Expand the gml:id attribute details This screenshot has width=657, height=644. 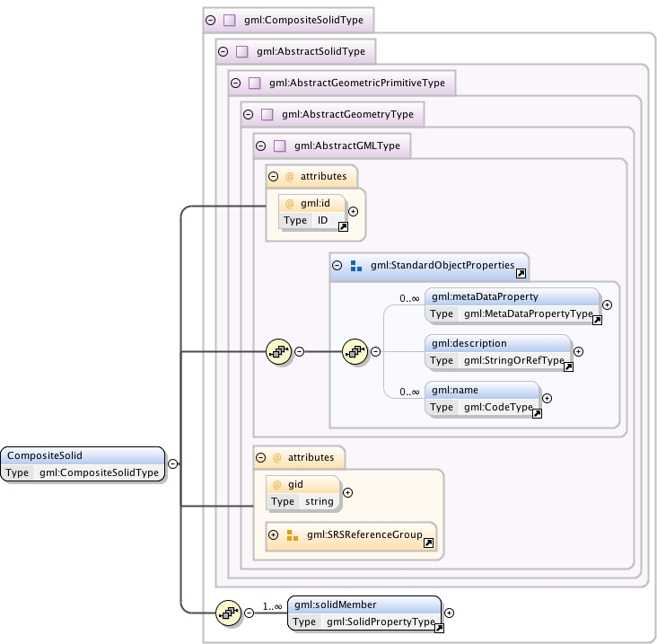coord(354,212)
